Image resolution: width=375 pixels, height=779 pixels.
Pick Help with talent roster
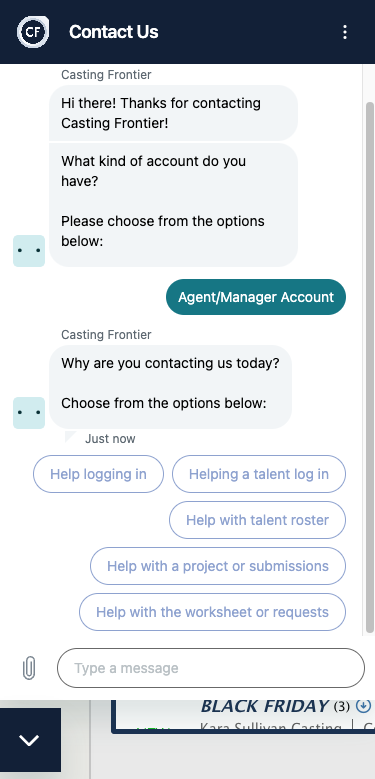pos(257,520)
